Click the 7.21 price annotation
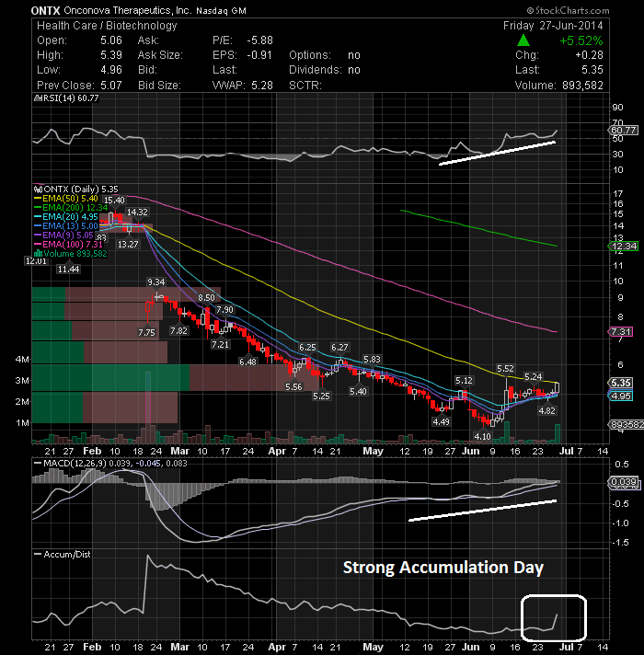The height and width of the screenshot is (655, 644). point(220,345)
